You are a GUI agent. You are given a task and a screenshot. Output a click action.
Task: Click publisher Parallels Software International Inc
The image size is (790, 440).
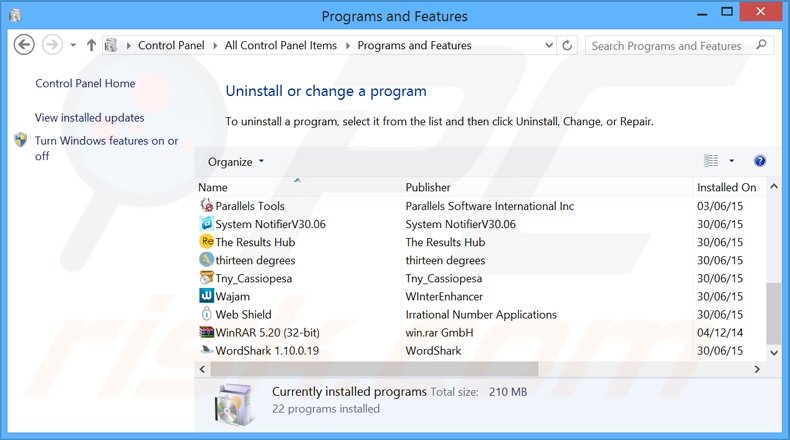pos(490,206)
